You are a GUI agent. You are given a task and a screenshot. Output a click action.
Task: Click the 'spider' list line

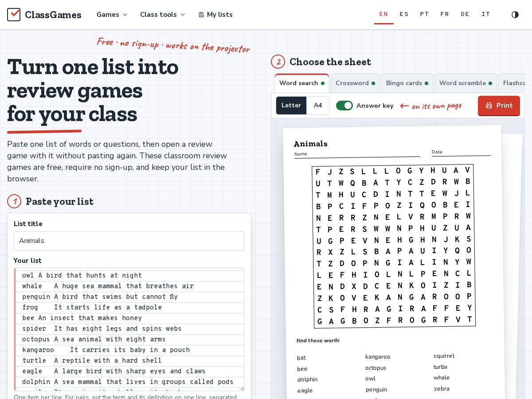pyautogui.click(x=102, y=329)
